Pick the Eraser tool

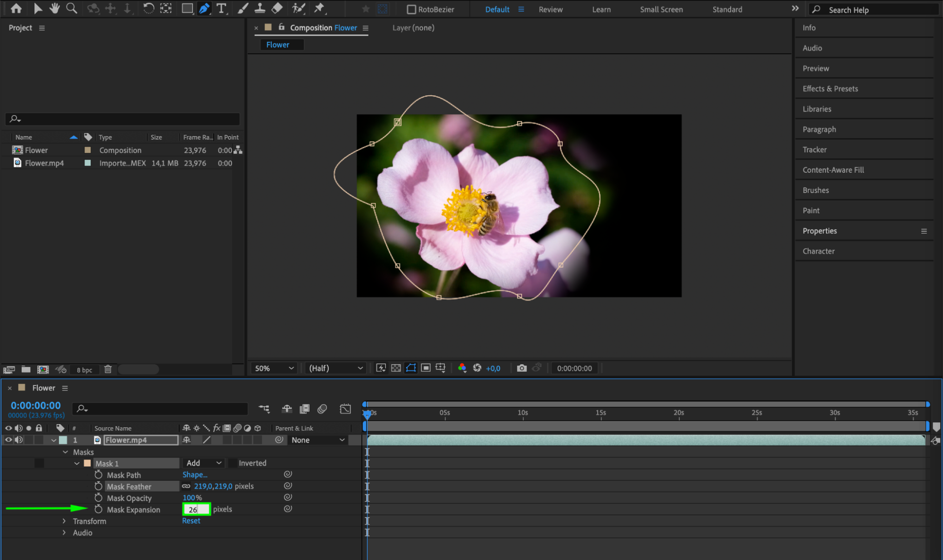(x=277, y=8)
